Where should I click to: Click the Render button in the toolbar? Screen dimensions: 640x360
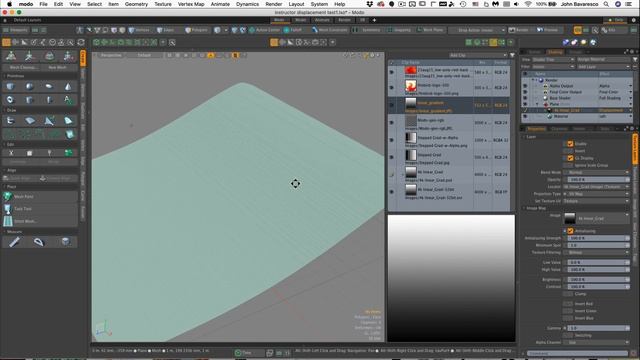coord(520,30)
